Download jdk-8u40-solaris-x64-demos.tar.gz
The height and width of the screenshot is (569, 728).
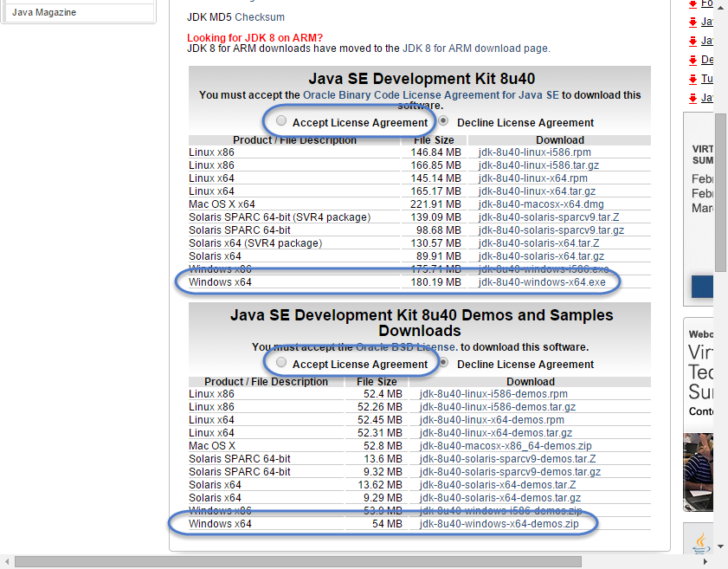coord(500,498)
